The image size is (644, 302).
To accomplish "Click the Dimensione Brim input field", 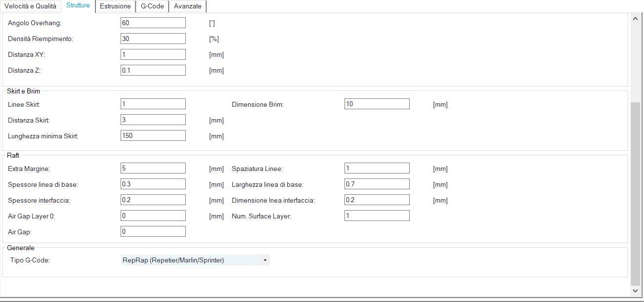I will coord(377,104).
